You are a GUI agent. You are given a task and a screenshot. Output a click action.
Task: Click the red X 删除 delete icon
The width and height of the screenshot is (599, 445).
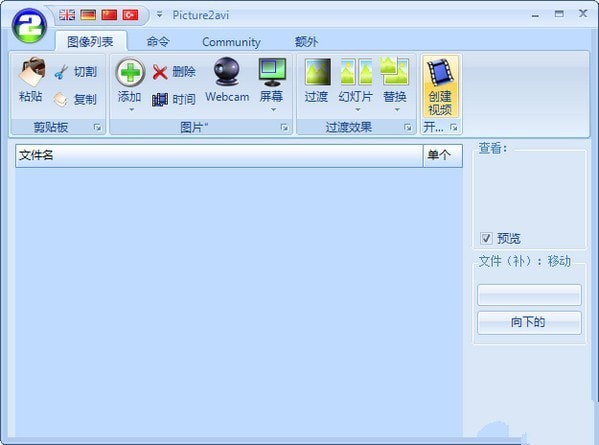pos(160,72)
